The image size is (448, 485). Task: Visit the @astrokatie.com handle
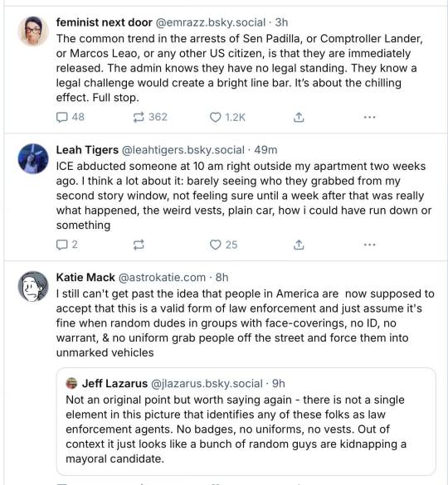click(x=162, y=277)
